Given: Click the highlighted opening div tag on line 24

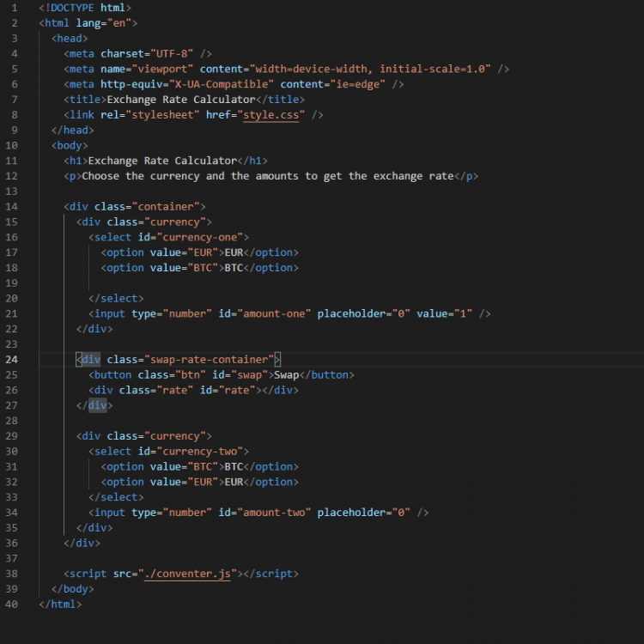Looking at the screenshot, I should 91,360.
